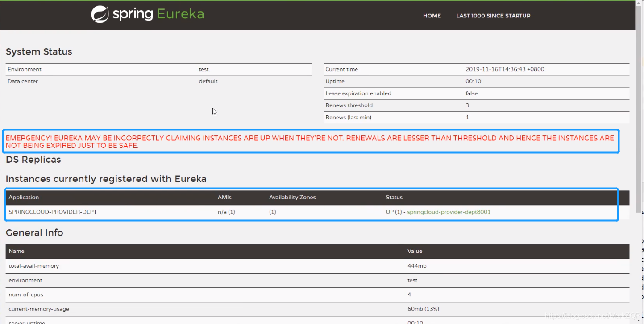Click the Data center label
Image resolution: width=644 pixels, height=324 pixels.
pos(23,81)
